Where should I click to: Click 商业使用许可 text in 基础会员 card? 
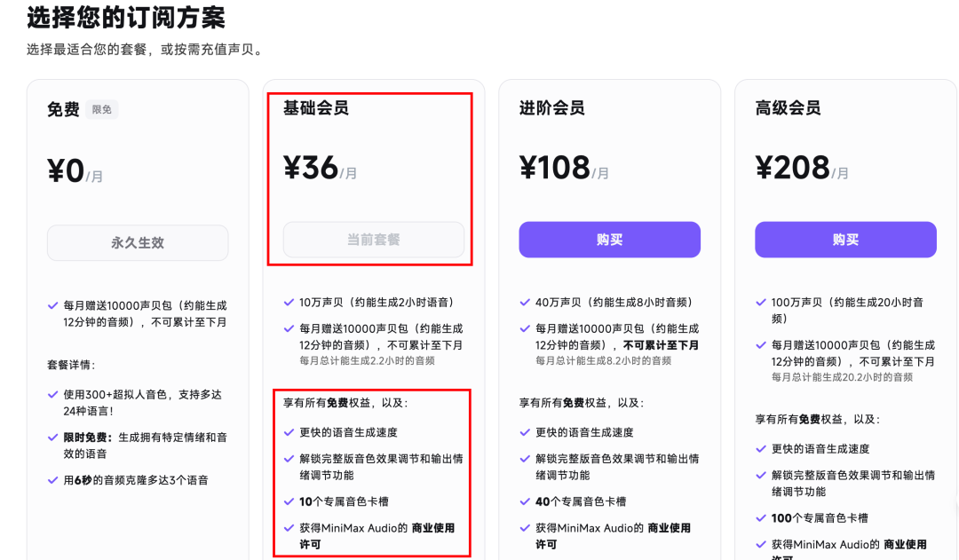(x=377, y=535)
